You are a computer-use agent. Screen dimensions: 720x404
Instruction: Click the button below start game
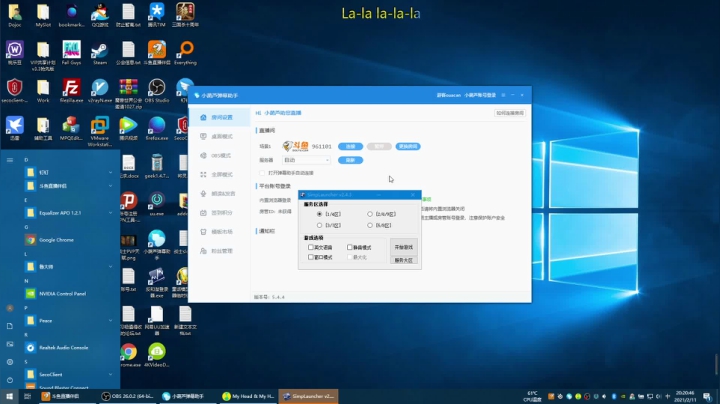pos(404,260)
